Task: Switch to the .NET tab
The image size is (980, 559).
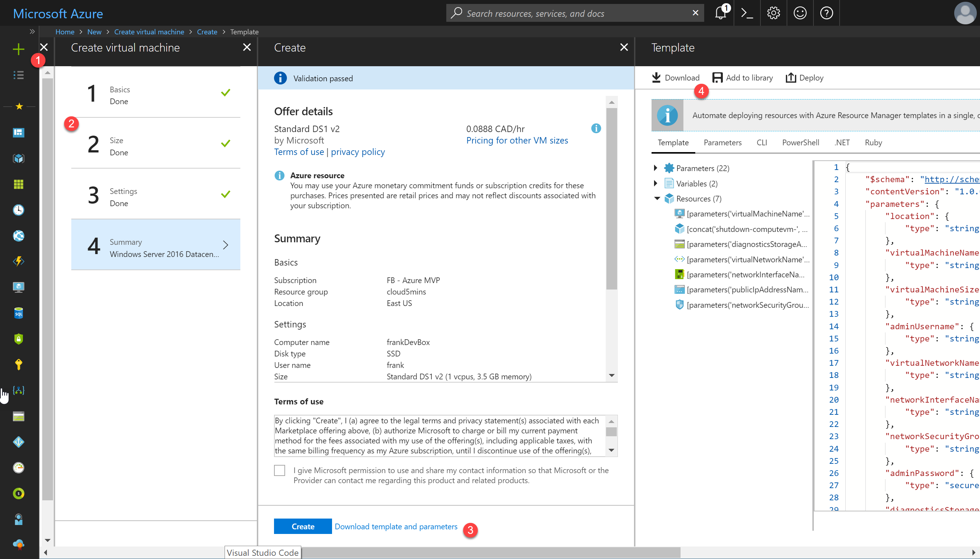Action: pos(842,142)
